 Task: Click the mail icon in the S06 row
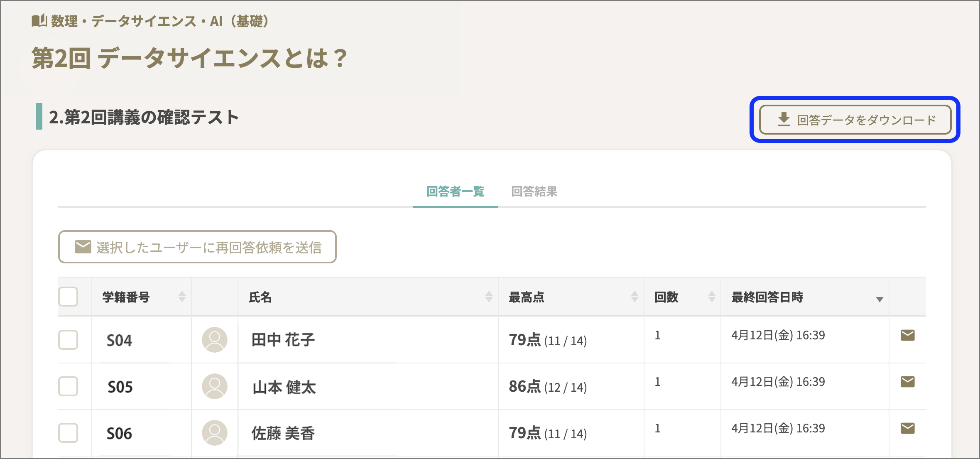click(x=907, y=428)
